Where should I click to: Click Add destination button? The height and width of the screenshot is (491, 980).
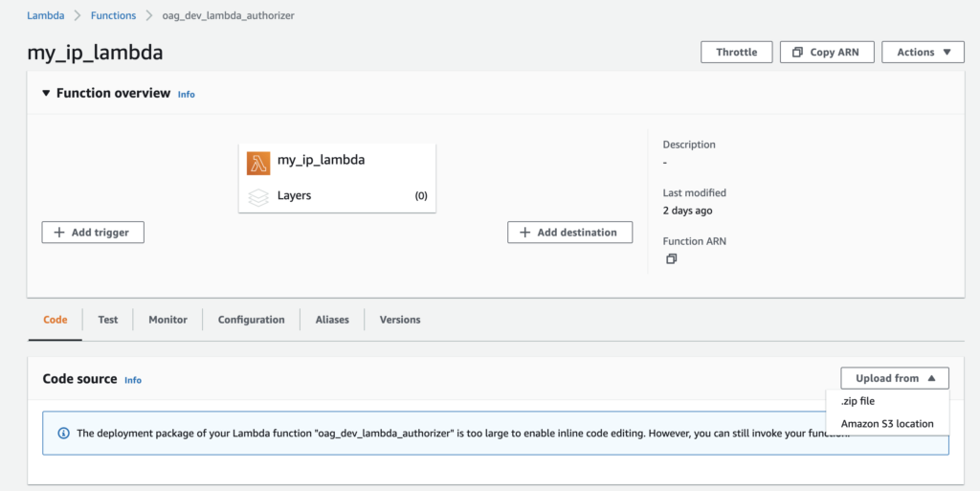click(569, 233)
